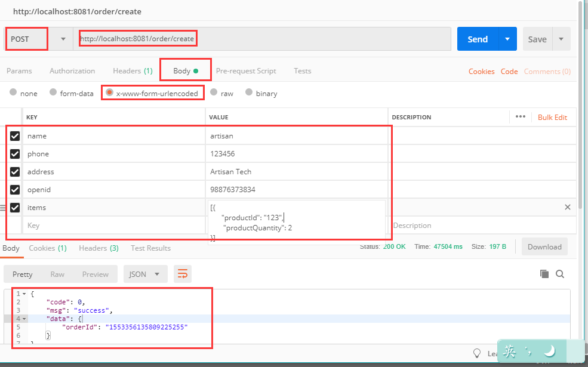Uncheck the name parameter checkbox

point(14,135)
